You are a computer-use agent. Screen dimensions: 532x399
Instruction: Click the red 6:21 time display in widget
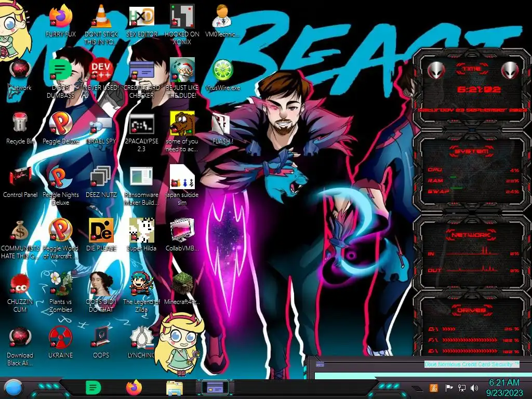click(478, 89)
